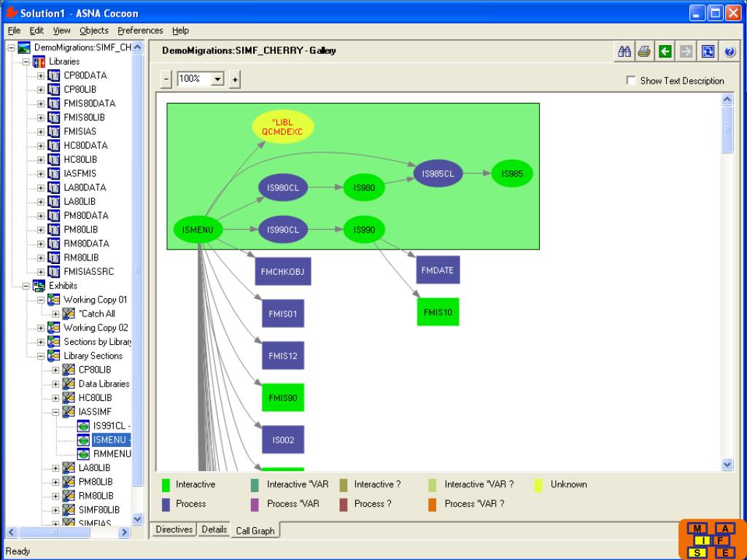The height and width of the screenshot is (560, 747).
Task: Open the zoom percentage dropdown
Action: click(x=217, y=79)
